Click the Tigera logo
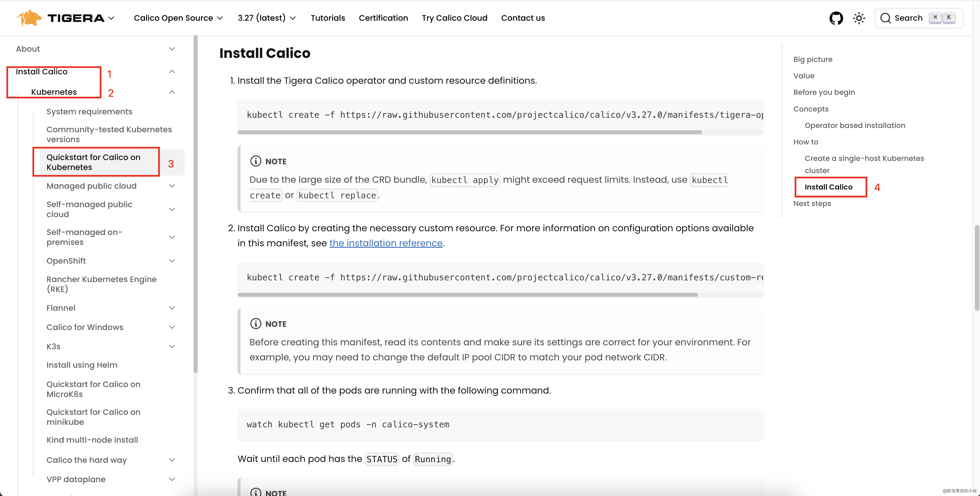The image size is (980, 496). pos(60,18)
